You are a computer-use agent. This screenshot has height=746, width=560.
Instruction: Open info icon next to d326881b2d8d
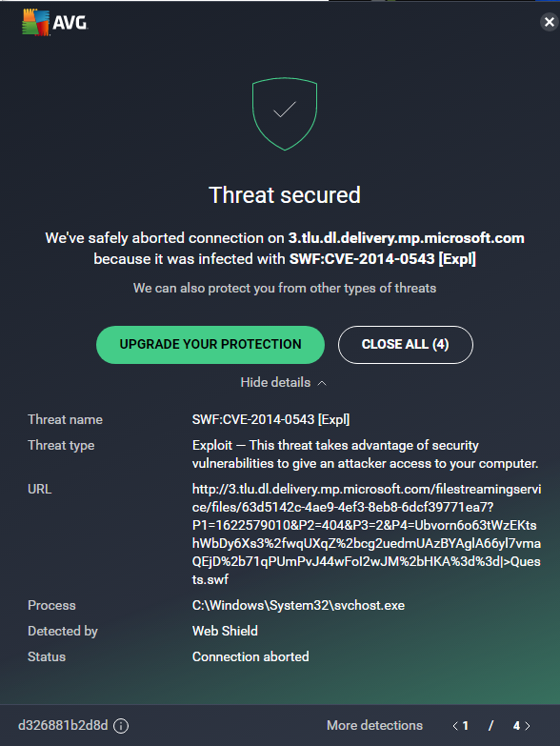click(x=121, y=726)
